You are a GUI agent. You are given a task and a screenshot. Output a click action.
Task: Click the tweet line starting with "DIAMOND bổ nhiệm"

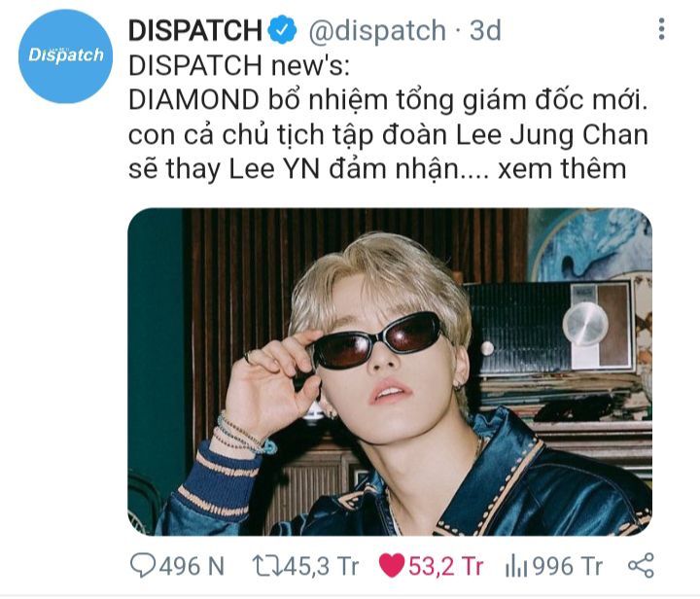(x=388, y=100)
